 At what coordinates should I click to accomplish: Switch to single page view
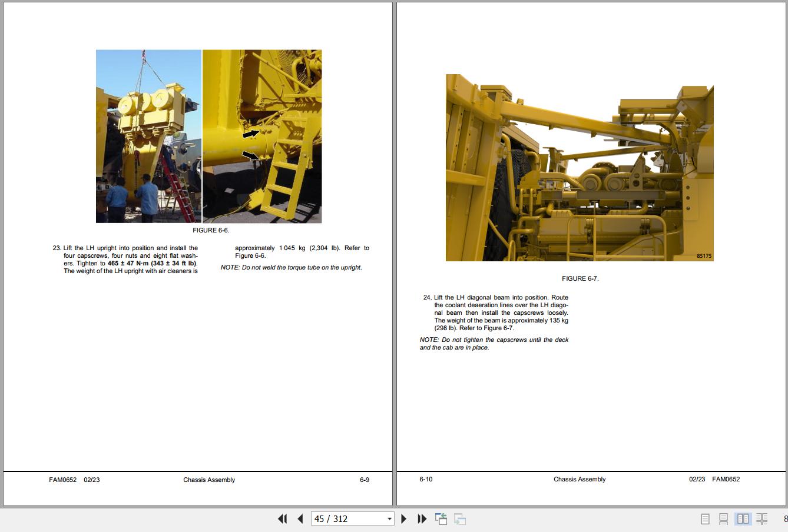(705, 518)
